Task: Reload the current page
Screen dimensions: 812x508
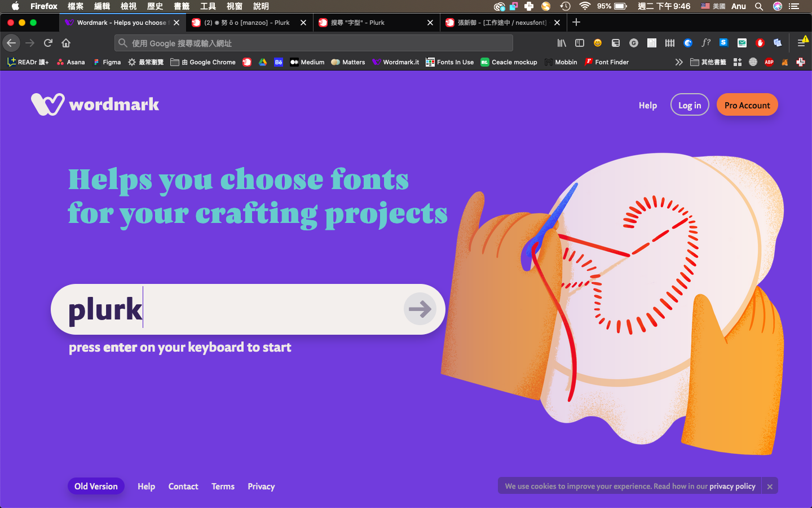Action: coord(48,43)
